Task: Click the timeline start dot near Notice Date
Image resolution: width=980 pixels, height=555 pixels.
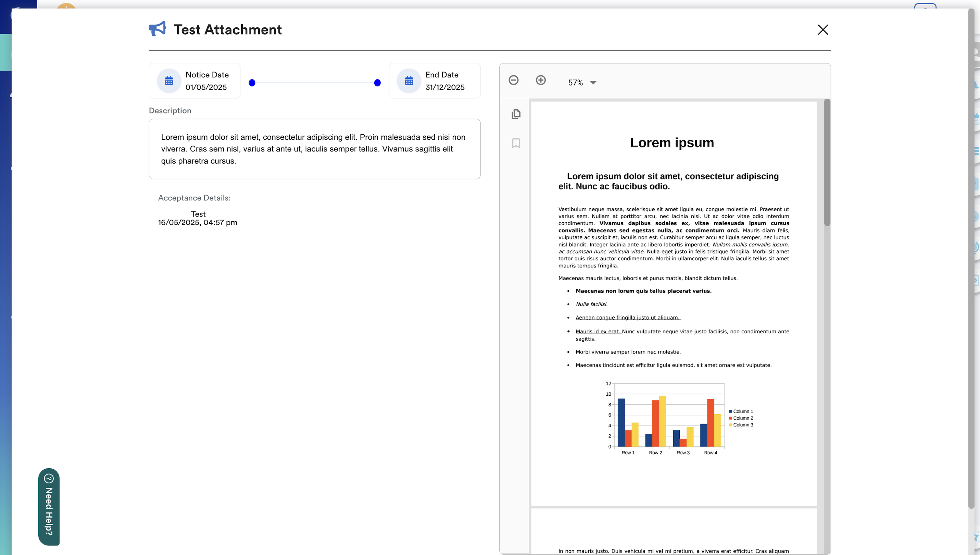Action: point(252,83)
